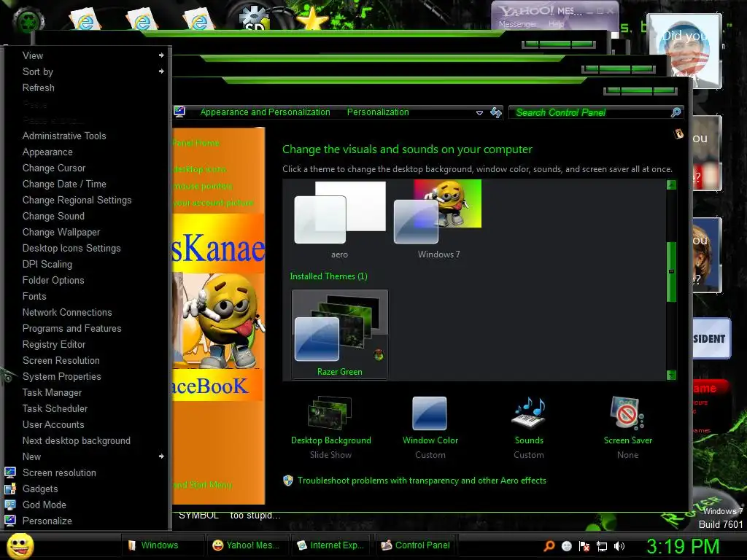Expand the New submenu arrow
The height and width of the screenshot is (560, 747).
point(161,456)
